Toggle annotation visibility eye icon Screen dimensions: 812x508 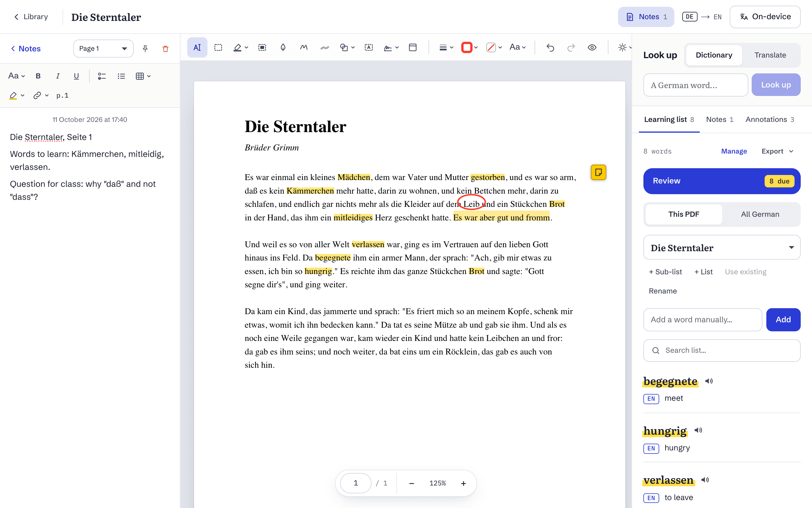(592, 47)
